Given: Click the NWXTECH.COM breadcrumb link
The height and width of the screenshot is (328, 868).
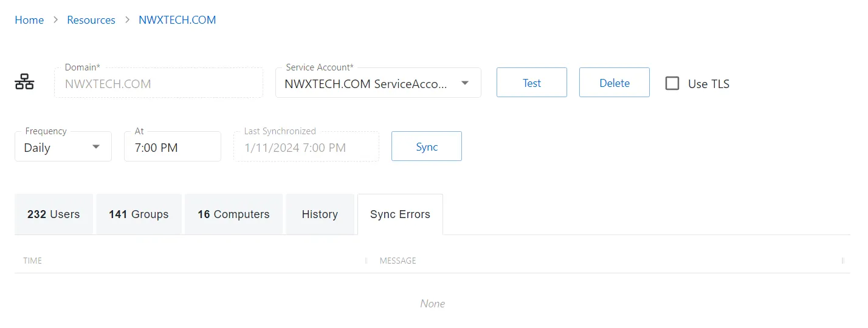Looking at the screenshot, I should [177, 20].
